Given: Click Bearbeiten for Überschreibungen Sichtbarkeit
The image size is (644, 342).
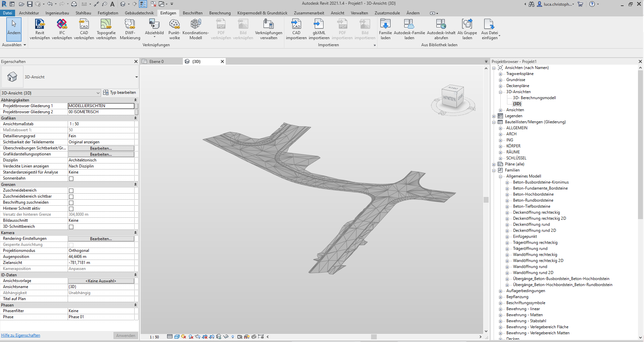Looking at the screenshot, I should 101,148.
